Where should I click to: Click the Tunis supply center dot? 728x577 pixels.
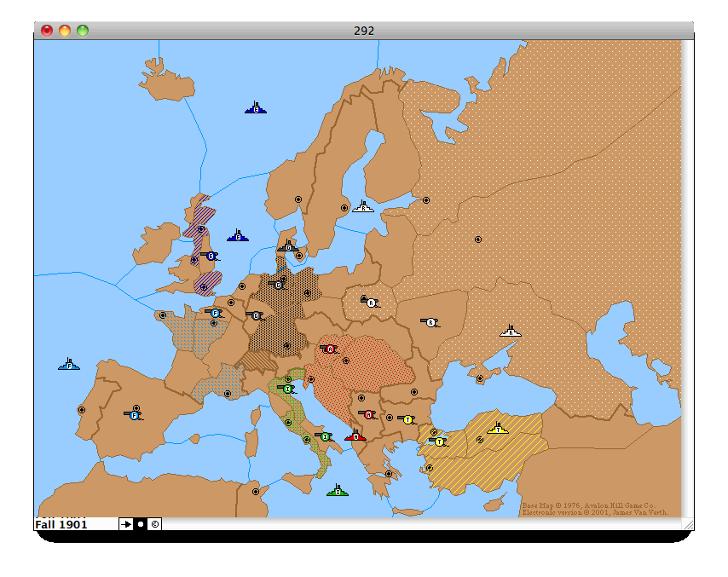click(x=256, y=492)
